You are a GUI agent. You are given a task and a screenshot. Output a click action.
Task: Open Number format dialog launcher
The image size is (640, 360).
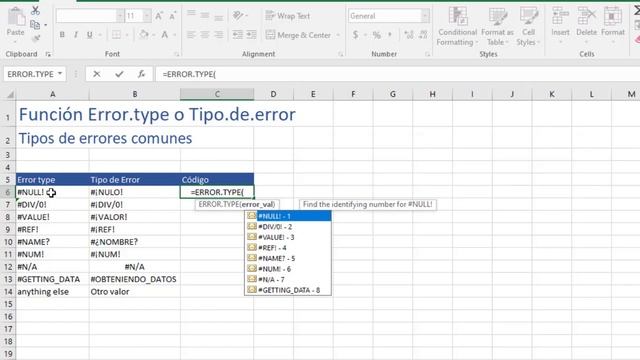tap(427, 54)
